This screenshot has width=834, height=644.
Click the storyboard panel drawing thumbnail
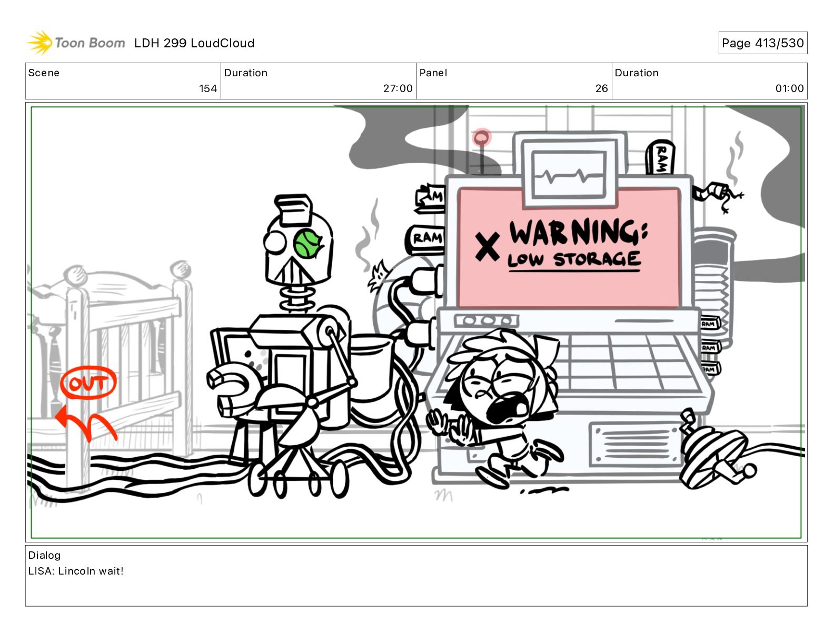pos(416,322)
